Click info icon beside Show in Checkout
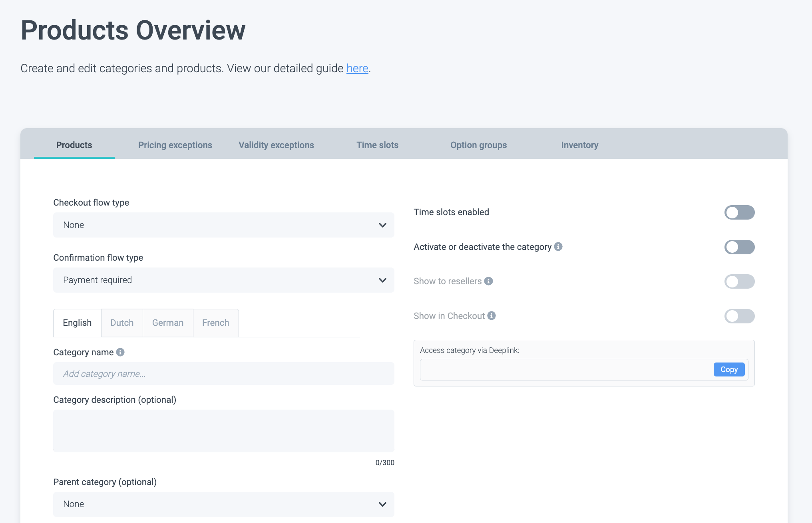Viewport: 812px width, 523px height. coord(492,316)
